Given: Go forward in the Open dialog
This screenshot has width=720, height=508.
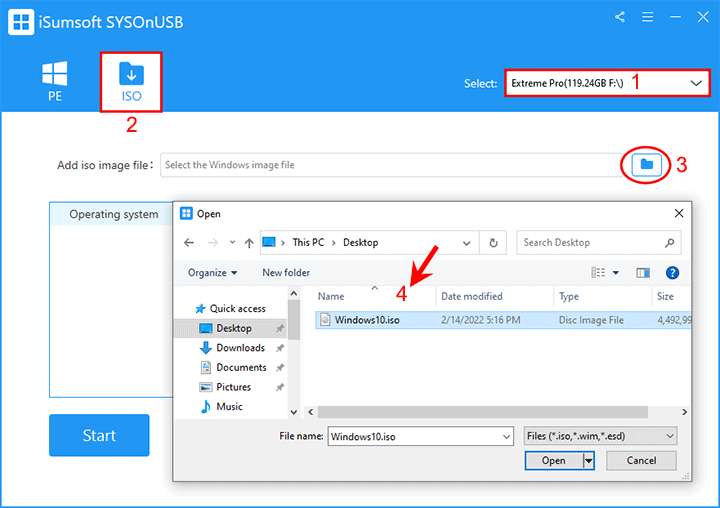Looking at the screenshot, I should 213,243.
